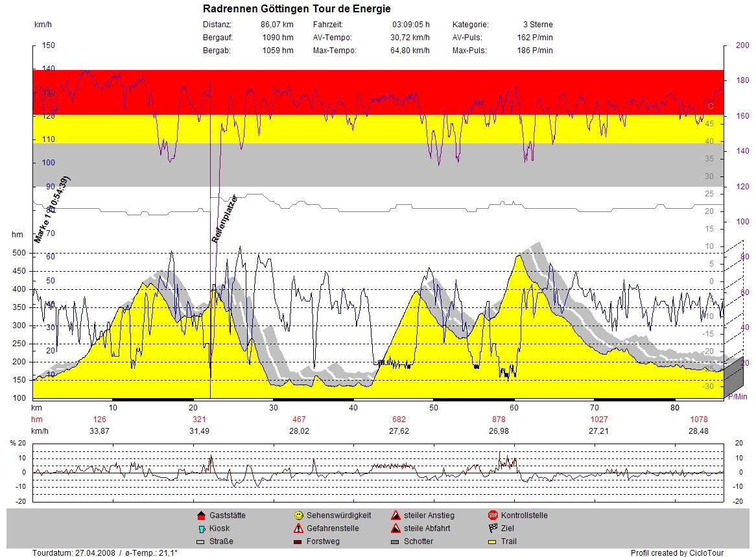The height and width of the screenshot is (557, 756).
Task: Select the steiler Anstieg triangle icon
Action: tap(396, 516)
